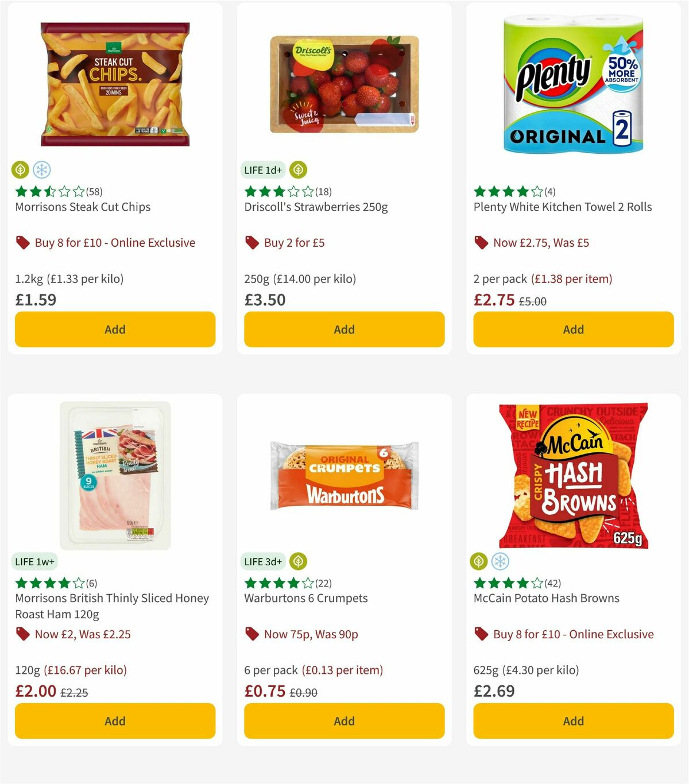This screenshot has width=689, height=784.
Task: Click the offer tag icon on Honey Roast Ham
Action: (23, 634)
